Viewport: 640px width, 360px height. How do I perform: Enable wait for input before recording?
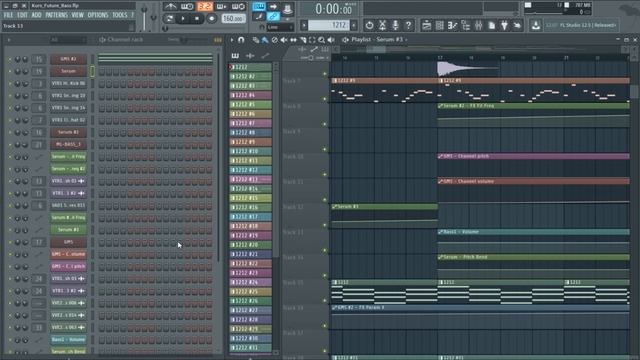click(x=187, y=7)
